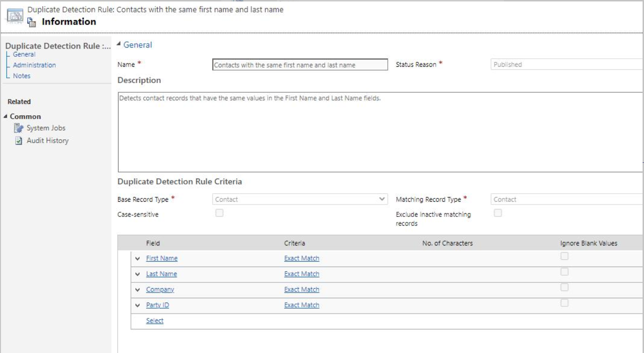
Task: Click the No. of Characters column header
Action: click(447, 243)
